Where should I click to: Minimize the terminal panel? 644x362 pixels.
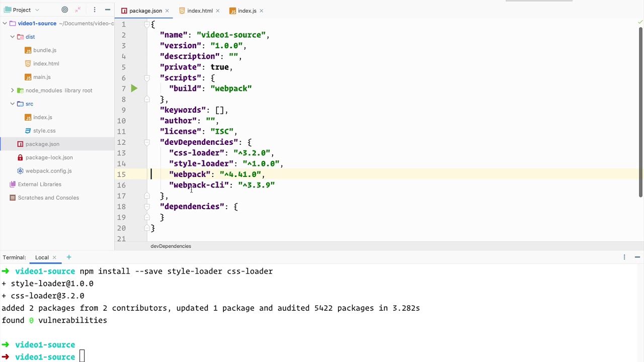tap(637, 257)
